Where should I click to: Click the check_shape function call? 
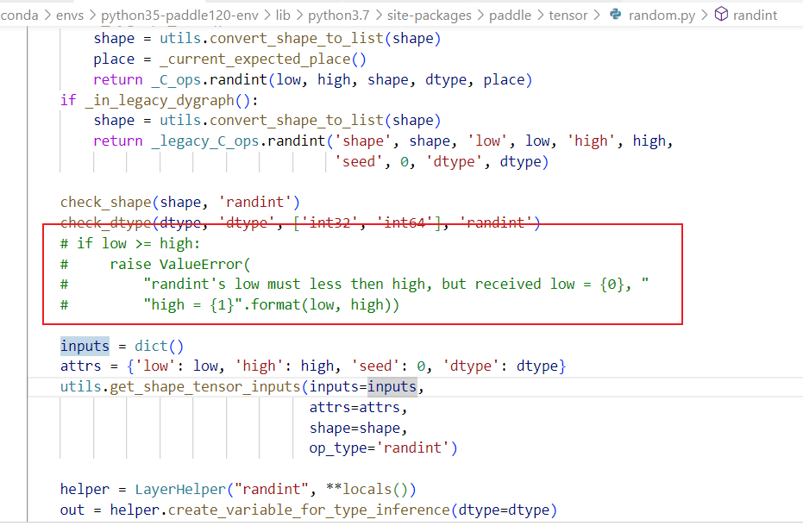click(x=105, y=202)
